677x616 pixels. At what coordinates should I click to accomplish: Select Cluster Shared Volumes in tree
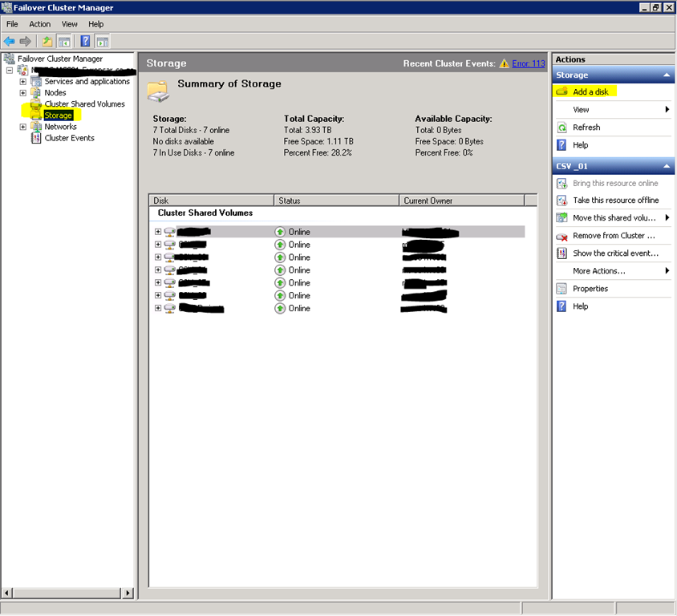tap(84, 104)
